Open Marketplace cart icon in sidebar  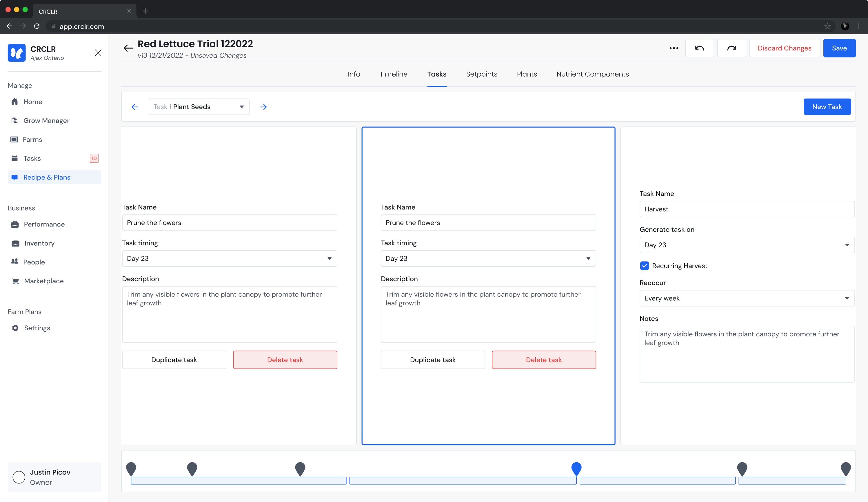pos(15,281)
